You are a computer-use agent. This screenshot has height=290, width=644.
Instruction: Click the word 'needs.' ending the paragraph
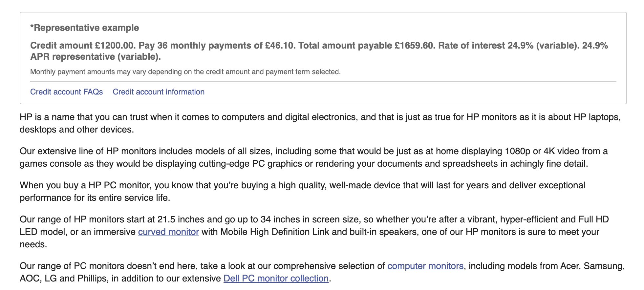click(x=33, y=244)
